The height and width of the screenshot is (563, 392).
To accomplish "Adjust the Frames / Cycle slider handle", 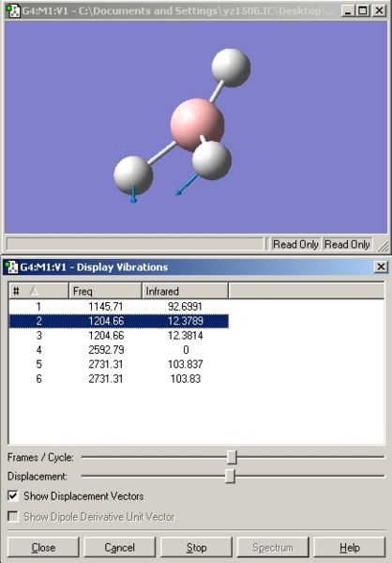I will tap(232, 457).
